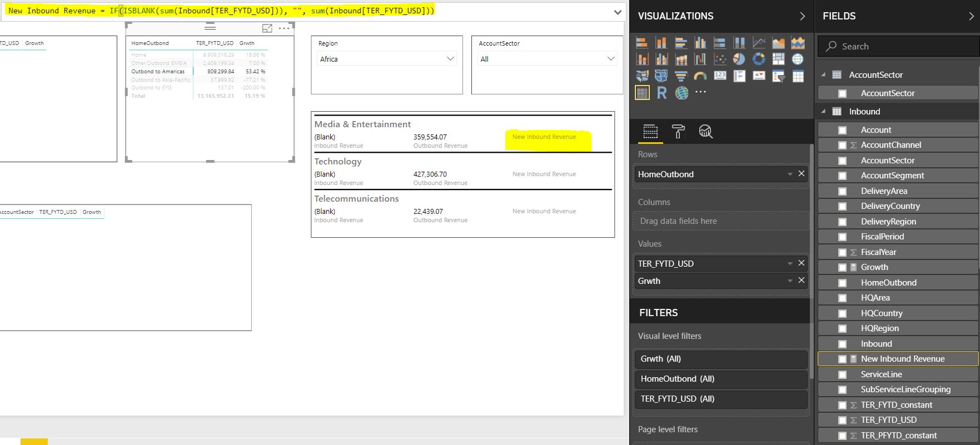Screen dimensions: 980x445
Task: Select the matrix visualization (highlighted)
Action: pos(642,93)
